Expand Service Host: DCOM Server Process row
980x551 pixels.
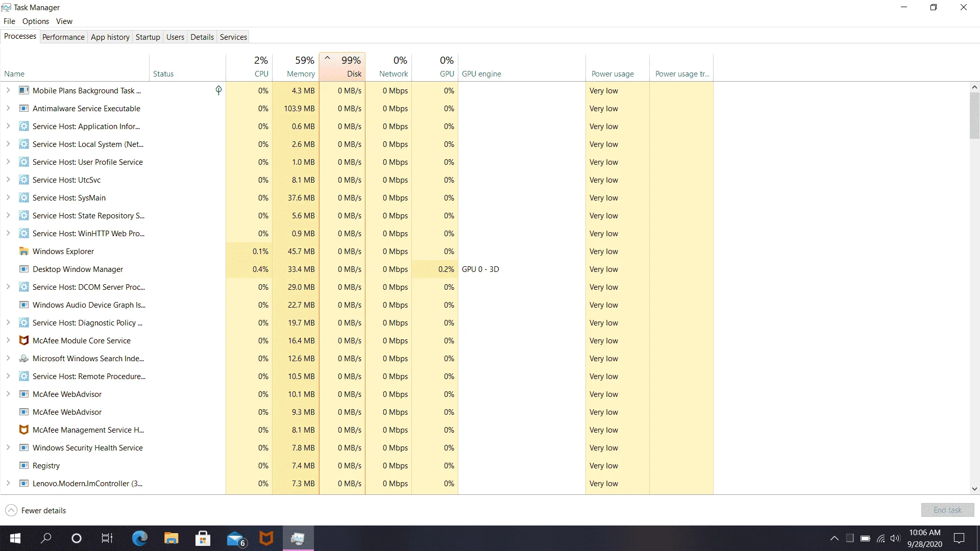coord(8,287)
